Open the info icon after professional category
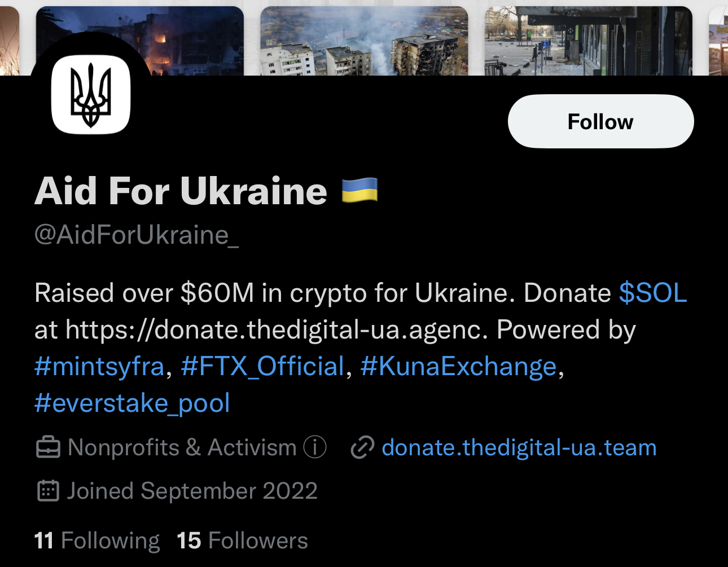The width and height of the screenshot is (728, 567). [315, 446]
